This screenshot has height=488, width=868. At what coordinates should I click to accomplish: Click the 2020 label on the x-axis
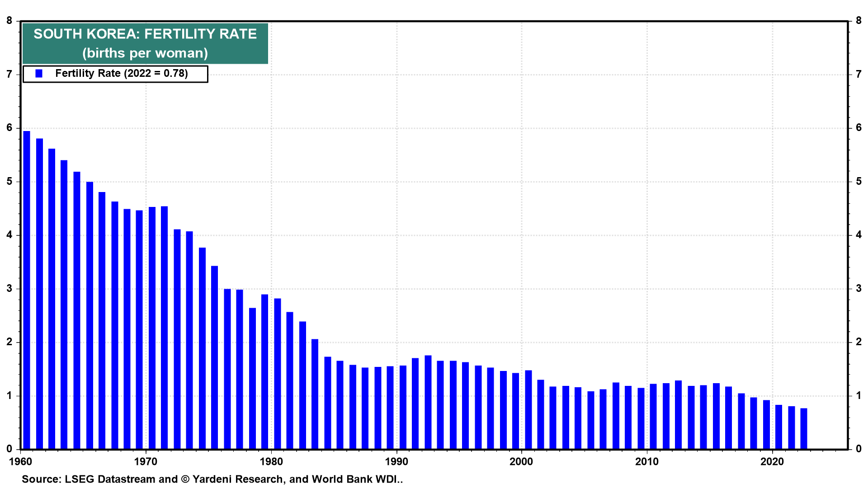coord(772,462)
